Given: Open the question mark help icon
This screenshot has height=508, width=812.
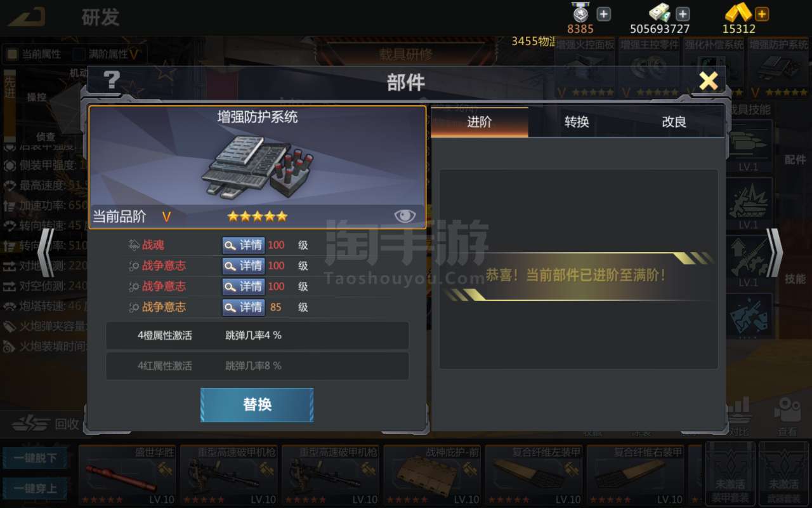Looking at the screenshot, I should coord(112,81).
